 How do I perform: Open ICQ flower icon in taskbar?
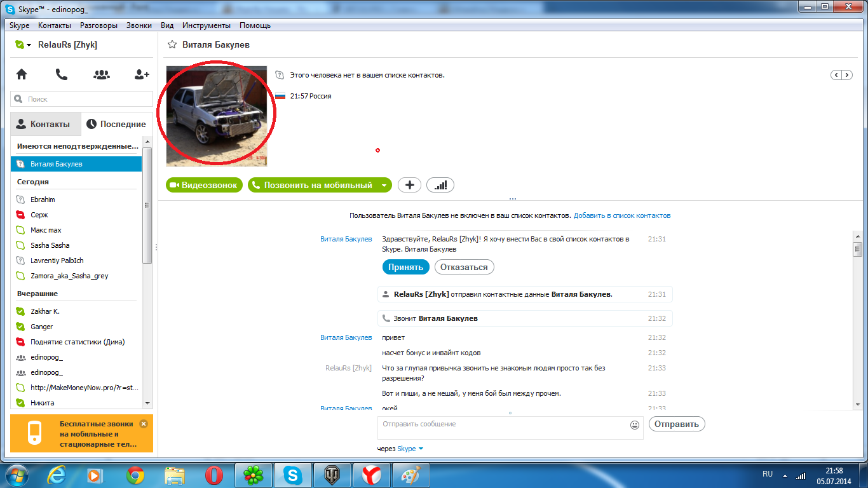tap(254, 475)
